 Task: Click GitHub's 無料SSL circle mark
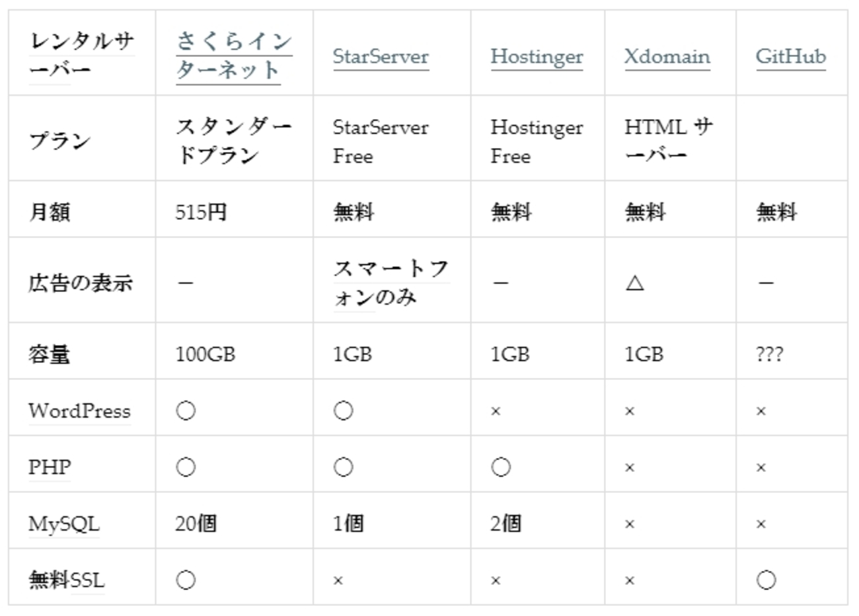[x=766, y=580]
